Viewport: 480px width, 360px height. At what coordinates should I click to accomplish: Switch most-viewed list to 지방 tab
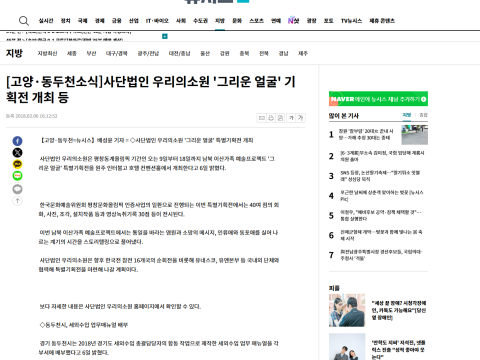click(x=407, y=115)
